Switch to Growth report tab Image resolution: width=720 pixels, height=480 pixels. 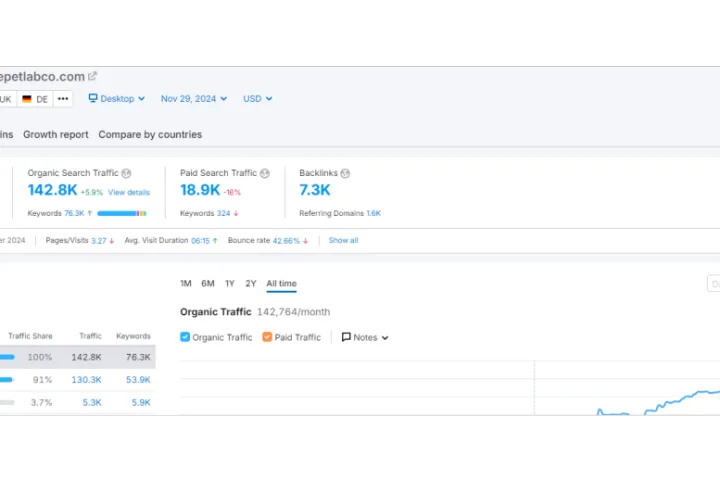[x=56, y=135]
